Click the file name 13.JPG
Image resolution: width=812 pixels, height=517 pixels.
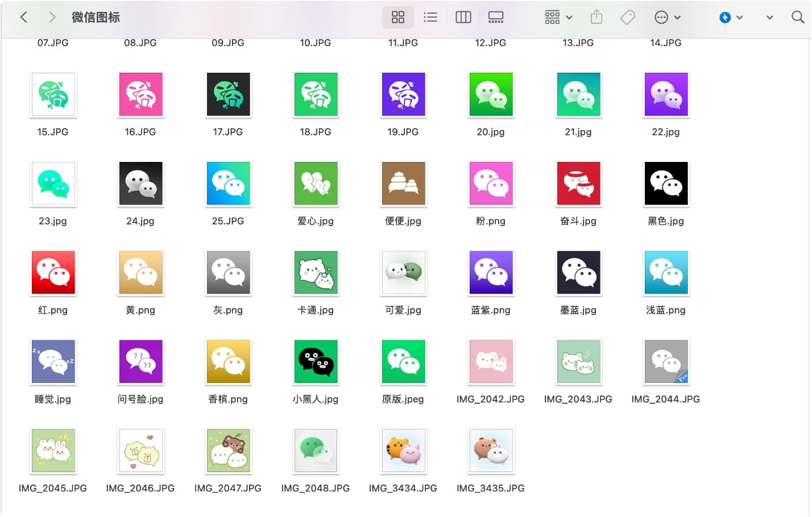click(x=578, y=43)
